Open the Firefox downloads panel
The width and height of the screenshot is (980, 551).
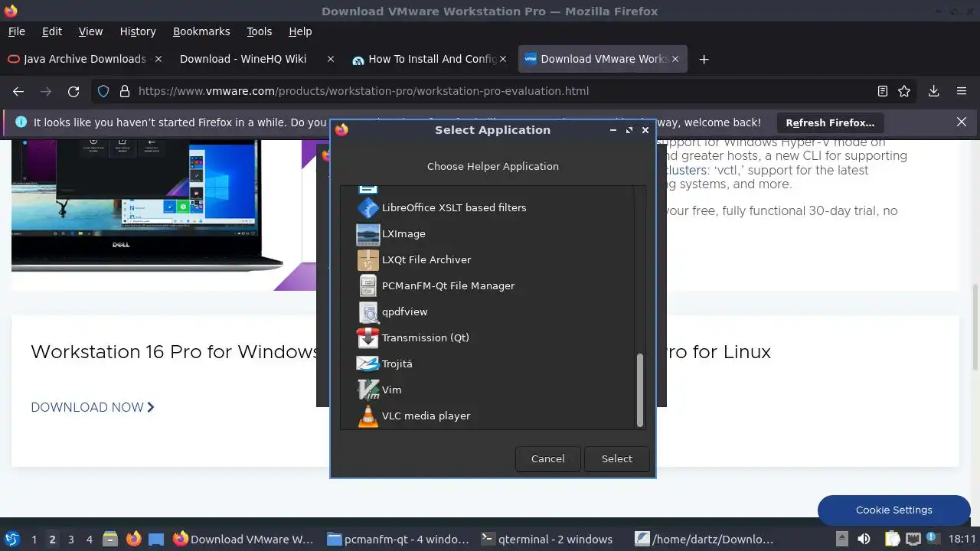(933, 91)
